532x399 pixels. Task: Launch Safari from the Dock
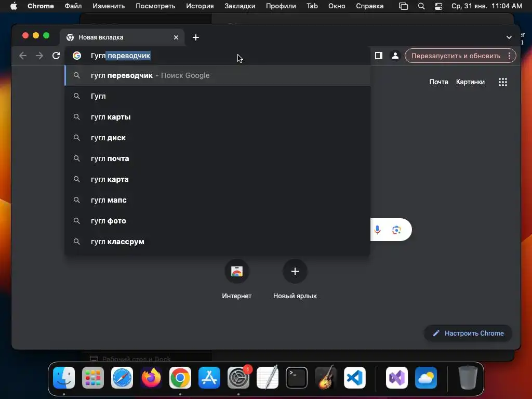tap(122, 378)
